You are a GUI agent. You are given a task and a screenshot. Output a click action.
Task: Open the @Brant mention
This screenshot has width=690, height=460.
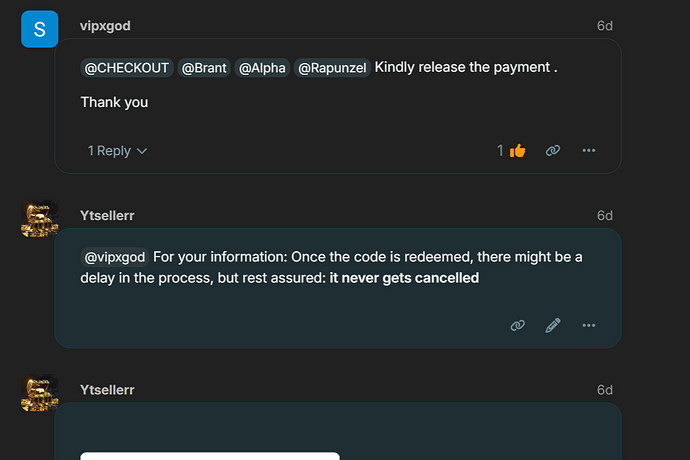204,68
